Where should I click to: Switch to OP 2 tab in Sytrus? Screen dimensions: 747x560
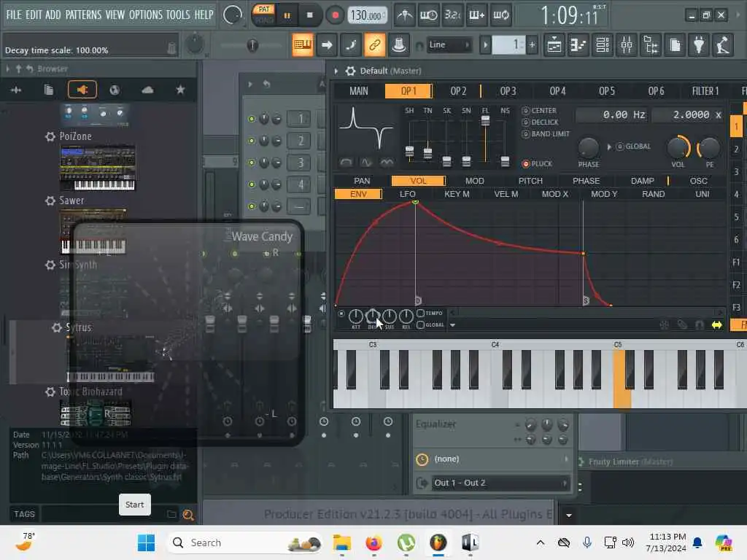click(x=458, y=91)
